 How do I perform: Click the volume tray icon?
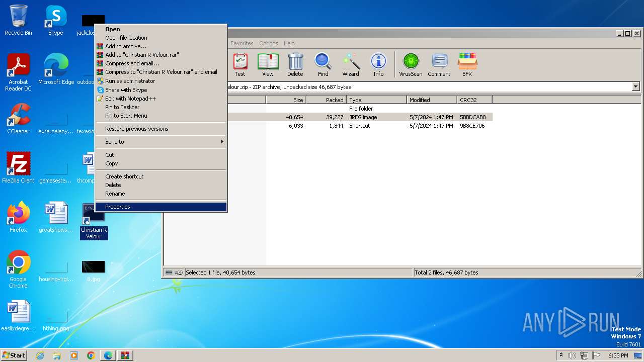572,355
